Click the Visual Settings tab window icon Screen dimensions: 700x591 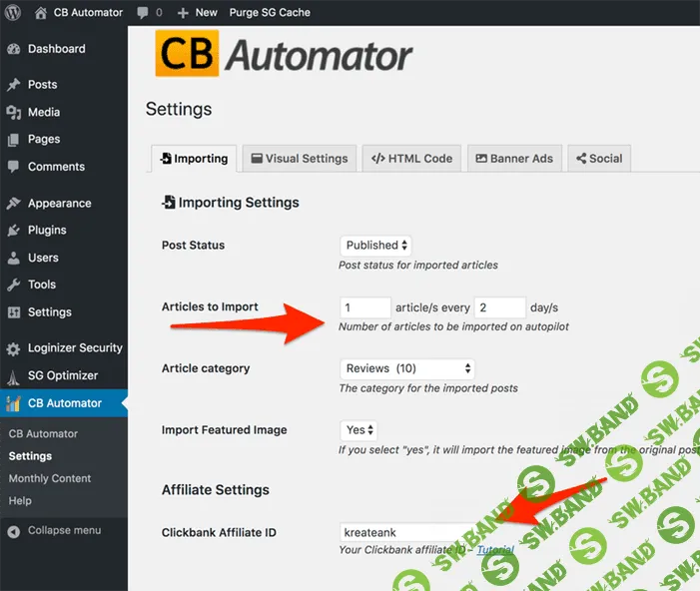(x=257, y=159)
